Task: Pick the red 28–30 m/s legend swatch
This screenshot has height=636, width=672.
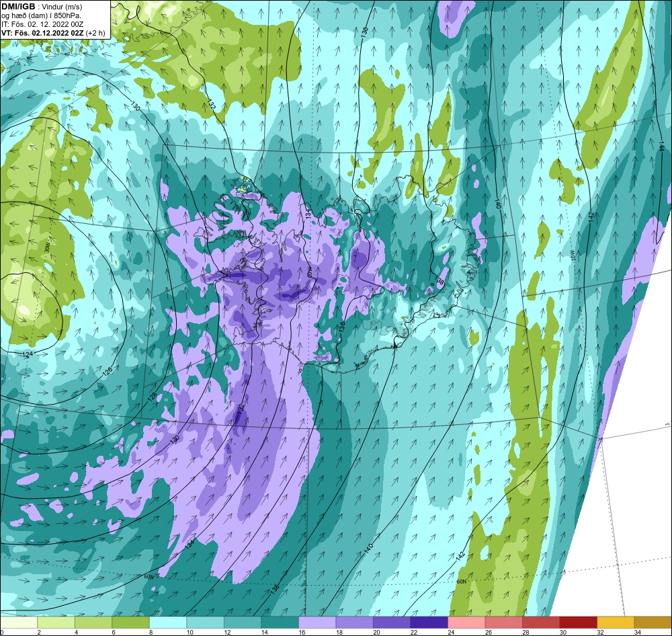Action: [541, 623]
